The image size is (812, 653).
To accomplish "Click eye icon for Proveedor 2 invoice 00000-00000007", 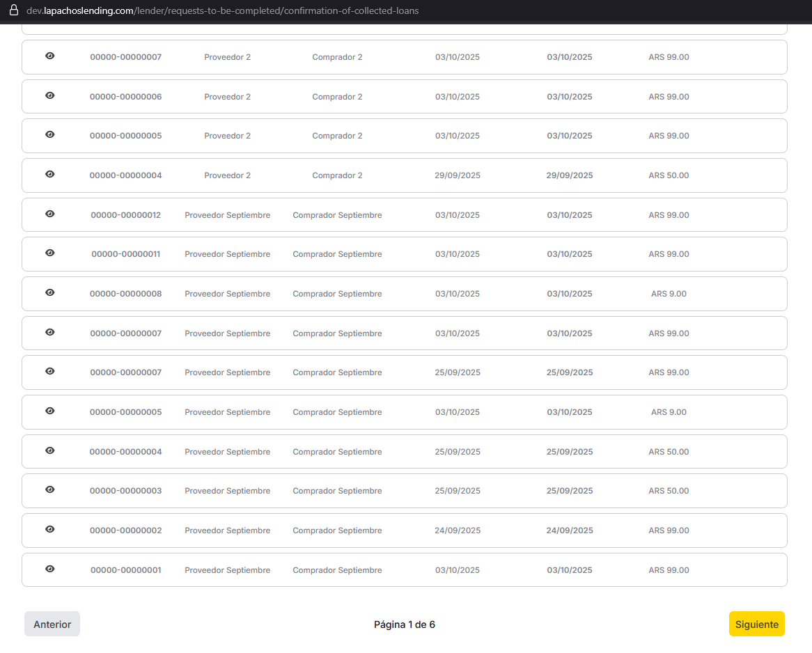I will 50,56.
